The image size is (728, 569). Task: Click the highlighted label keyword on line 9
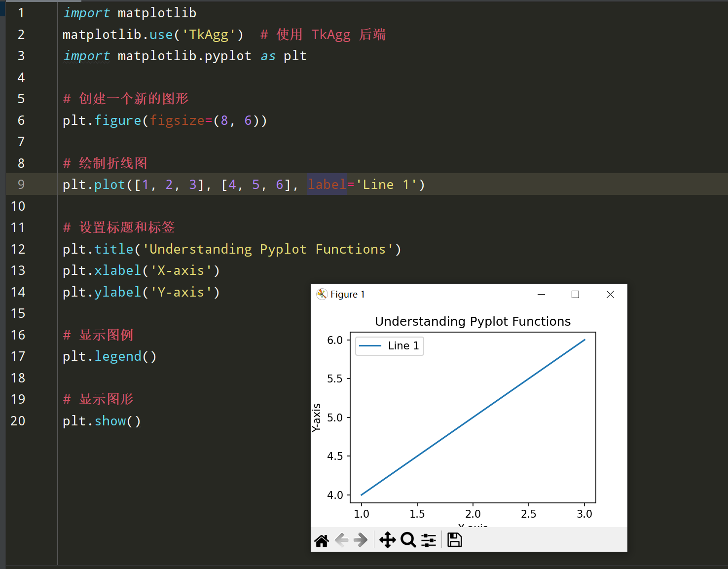(327, 185)
